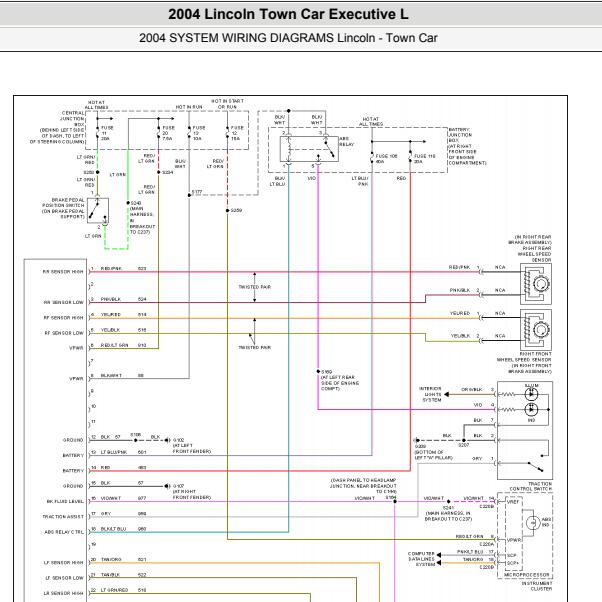Click the S177 splice dot

click(x=189, y=195)
